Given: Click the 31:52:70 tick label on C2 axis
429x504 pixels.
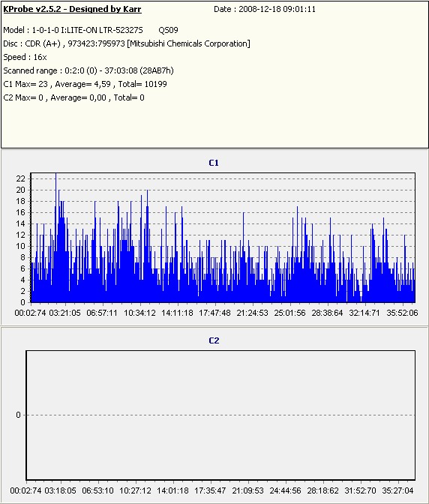Looking at the screenshot, I should (x=360, y=490).
